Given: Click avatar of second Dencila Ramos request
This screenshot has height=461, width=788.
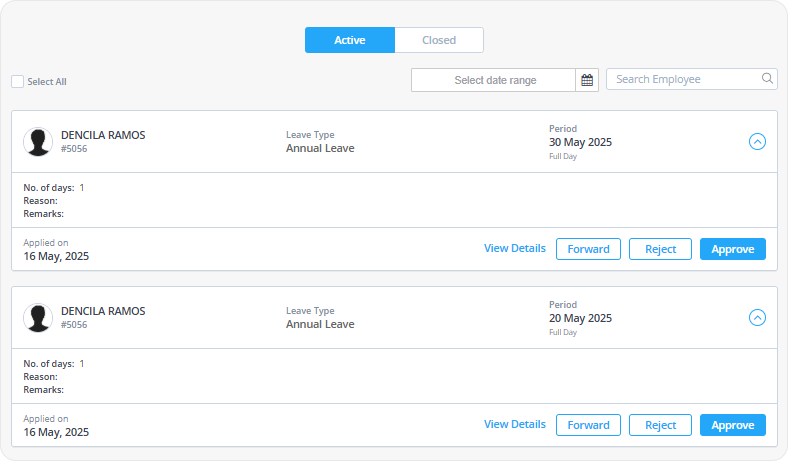Looking at the screenshot, I should pos(38,318).
